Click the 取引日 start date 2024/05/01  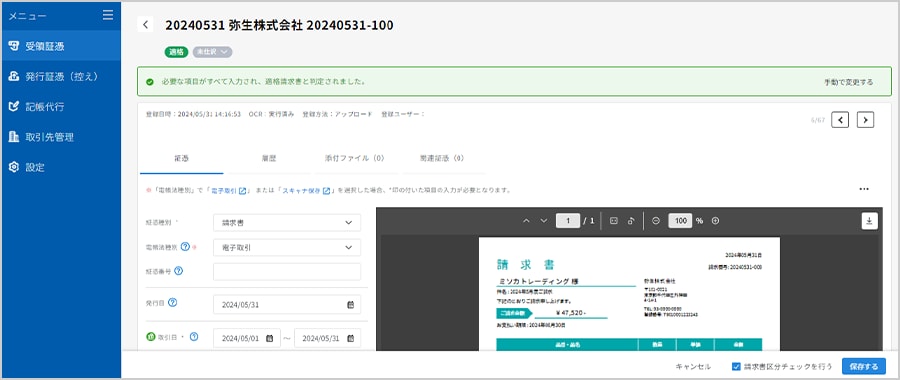pos(247,338)
